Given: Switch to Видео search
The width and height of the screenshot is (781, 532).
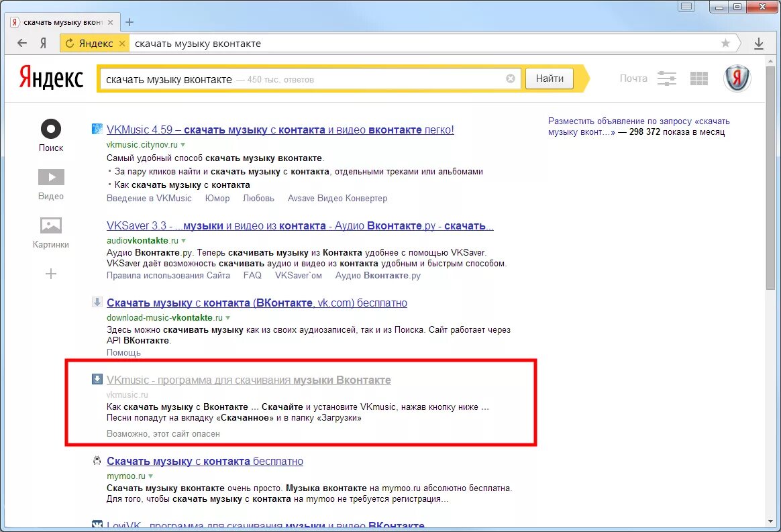Looking at the screenshot, I should (51, 184).
